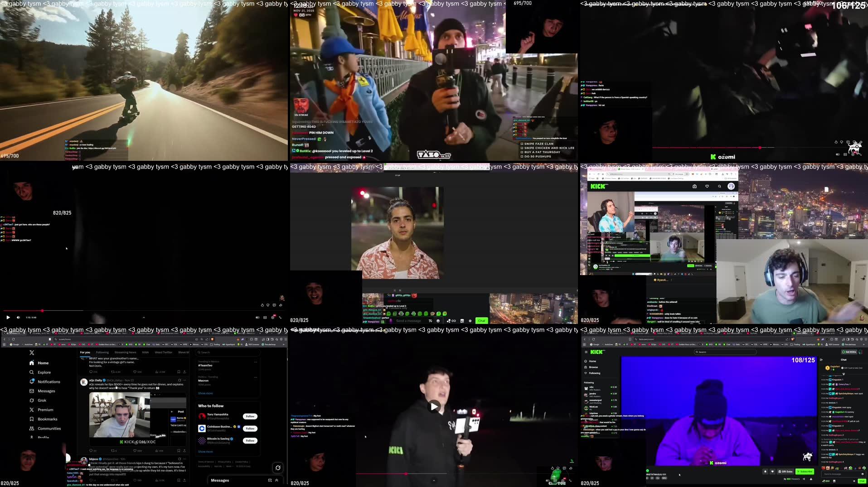Open Bookmarks on X
The height and width of the screenshot is (487, 868).
(x=47, y=419)
